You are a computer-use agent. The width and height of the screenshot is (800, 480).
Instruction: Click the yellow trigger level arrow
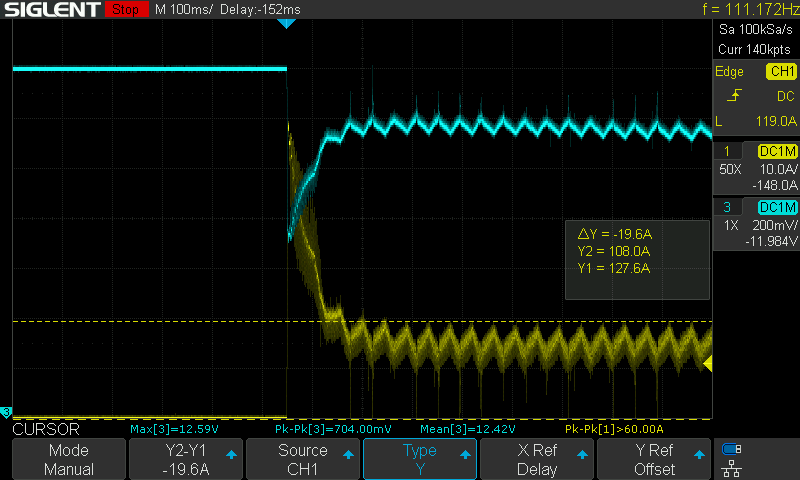coord(708,365)
